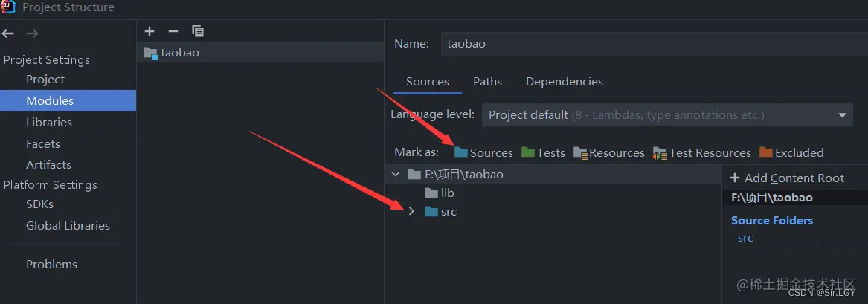Collapse the F:\项目\taobao root node
This screenshot has height=304, width=868.
pos(395,175)
